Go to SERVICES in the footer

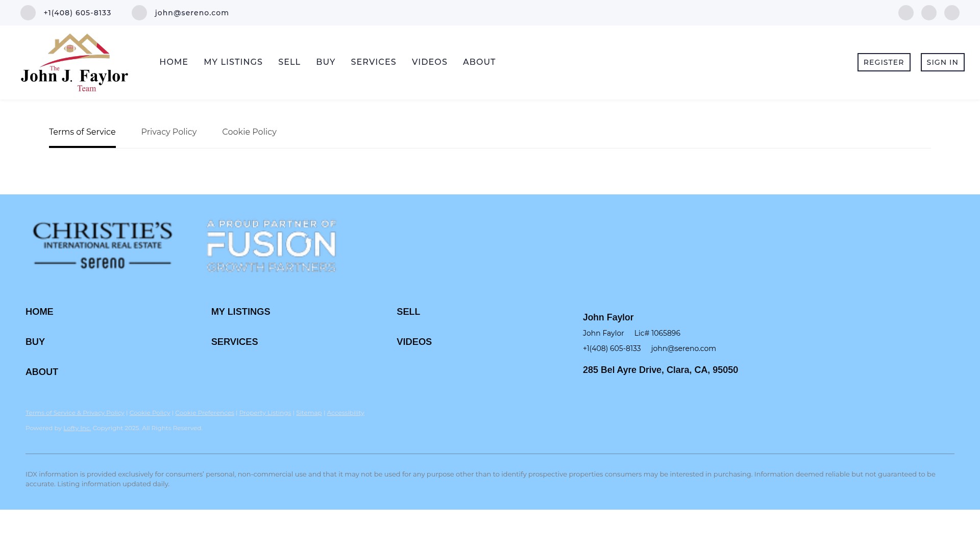[x=235, y=342]
